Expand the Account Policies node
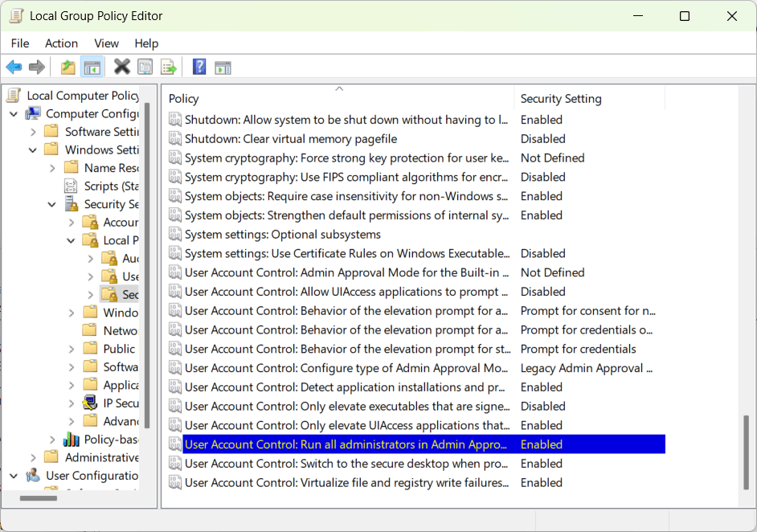The width and height of the screenshot is (757, 532). coord(72,223)
